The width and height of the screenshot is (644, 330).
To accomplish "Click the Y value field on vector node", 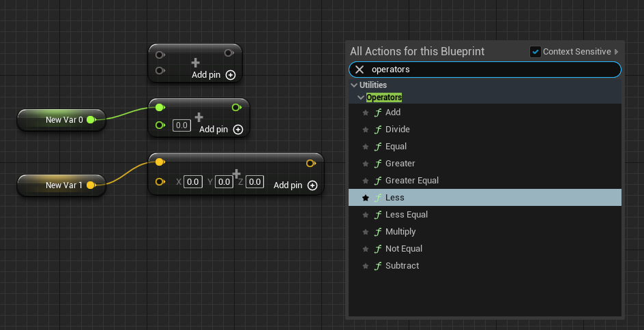I will (x=224, y=182).
